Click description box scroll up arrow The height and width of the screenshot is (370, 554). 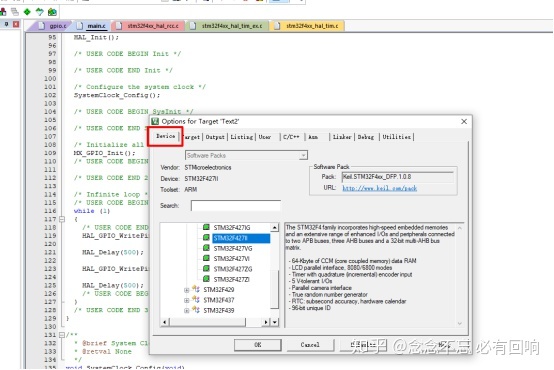460,228
